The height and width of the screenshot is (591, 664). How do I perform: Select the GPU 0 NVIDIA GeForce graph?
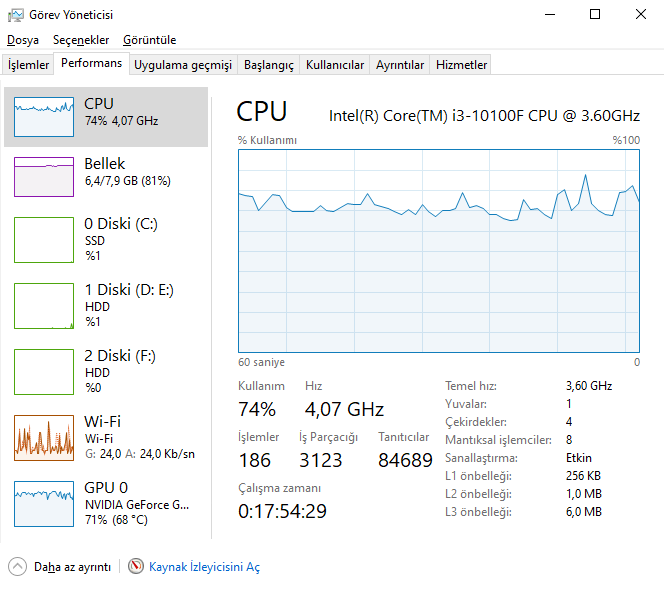[x=44, y=503]
